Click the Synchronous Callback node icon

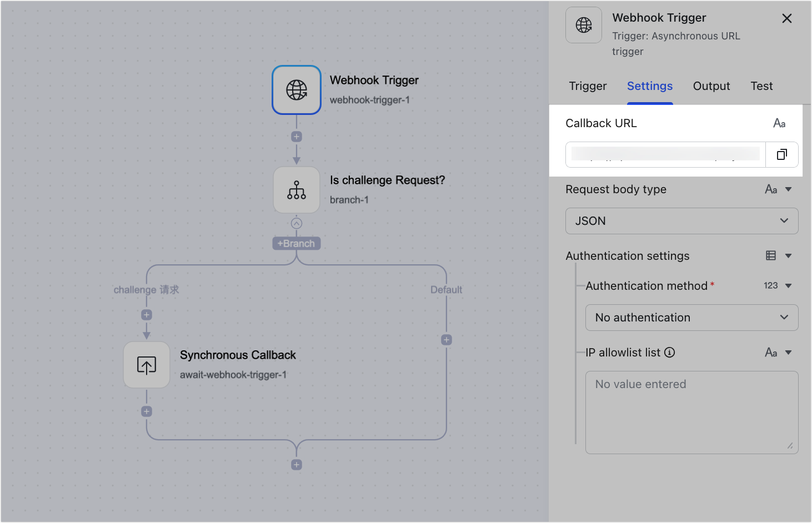coord(146,365)
